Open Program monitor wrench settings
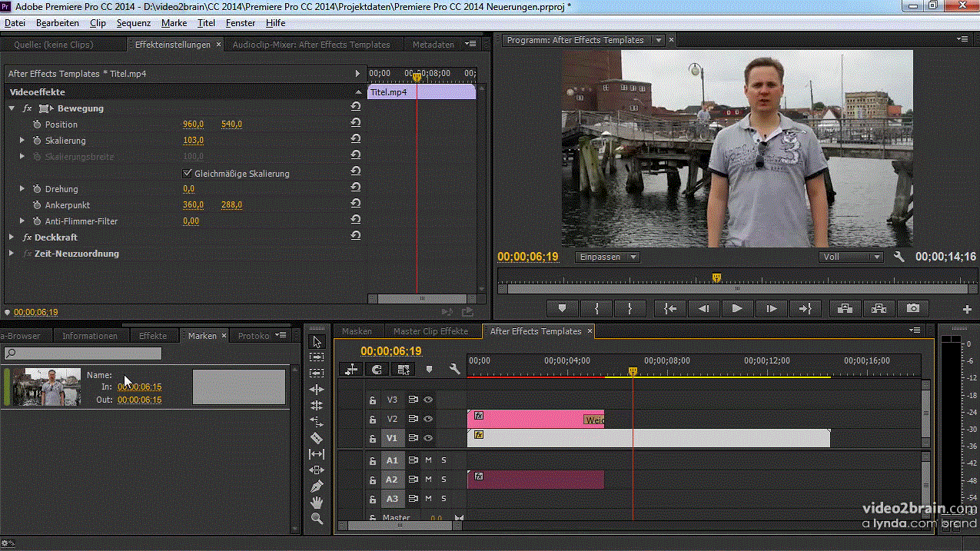 pos(899,257)
